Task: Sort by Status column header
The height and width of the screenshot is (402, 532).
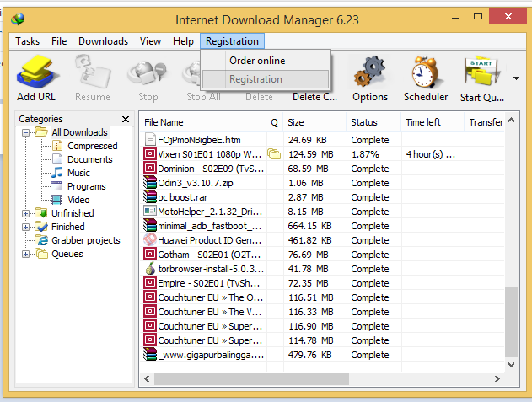Action: tap(373, 122)
